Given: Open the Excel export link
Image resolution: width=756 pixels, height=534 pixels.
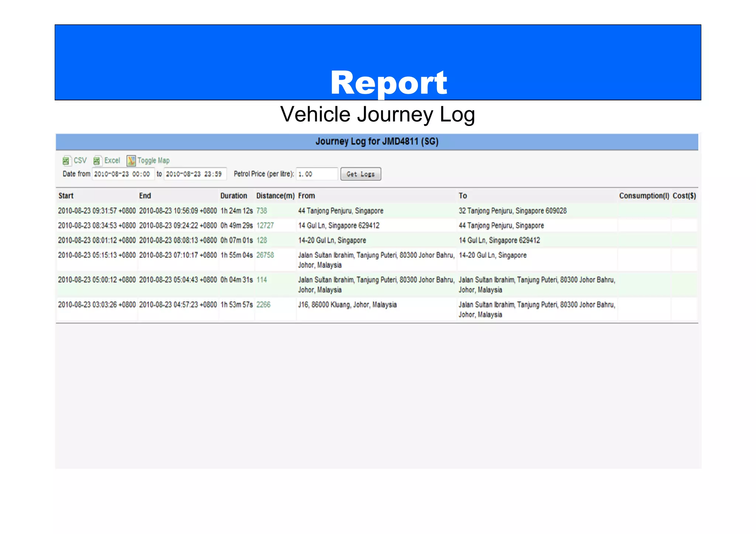Looking at the screenshot, I should [112, 161].
